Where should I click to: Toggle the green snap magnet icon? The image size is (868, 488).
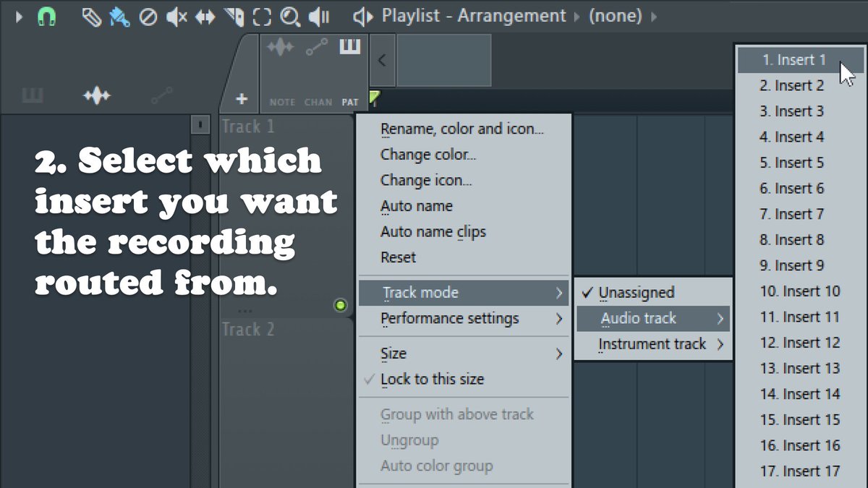tap(47, 17)
